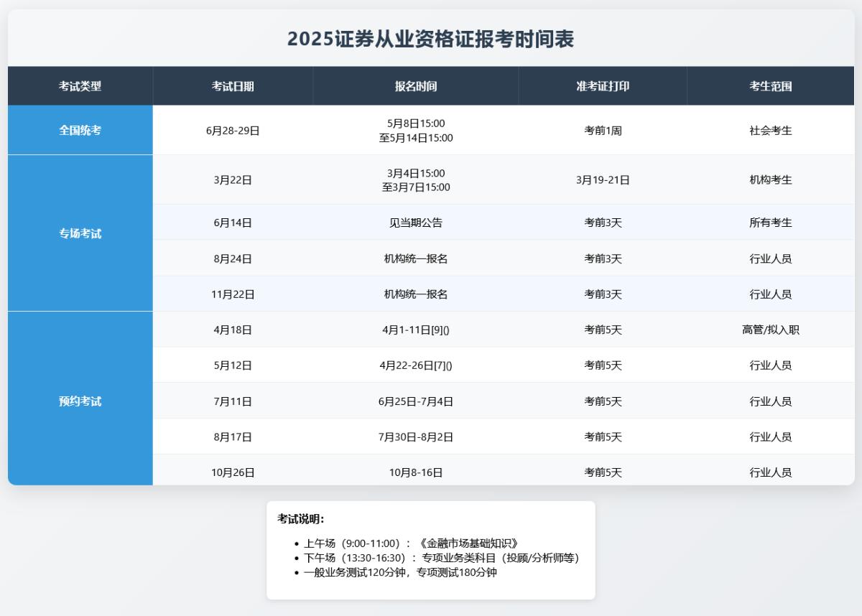Screen dimensions: 862x616
Task: Select the 全国统考 category cell
Action: 80,129
